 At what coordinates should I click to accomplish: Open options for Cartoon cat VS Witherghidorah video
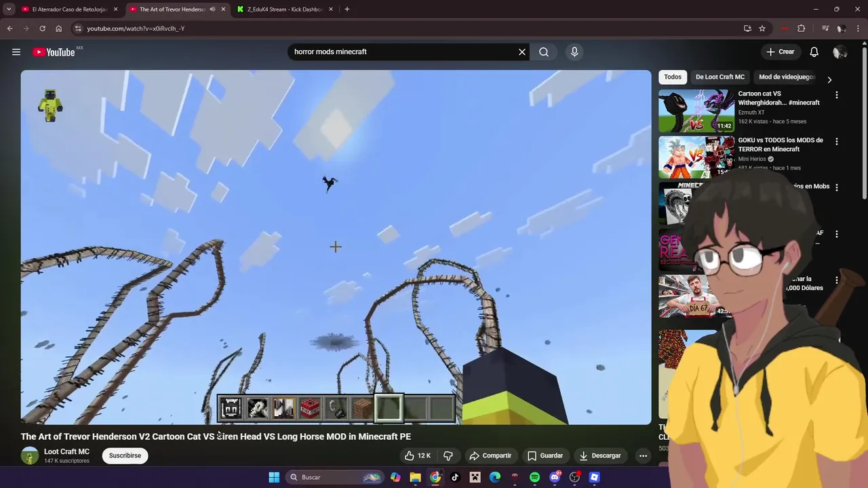pyautogui.click(x=836, y=96)
